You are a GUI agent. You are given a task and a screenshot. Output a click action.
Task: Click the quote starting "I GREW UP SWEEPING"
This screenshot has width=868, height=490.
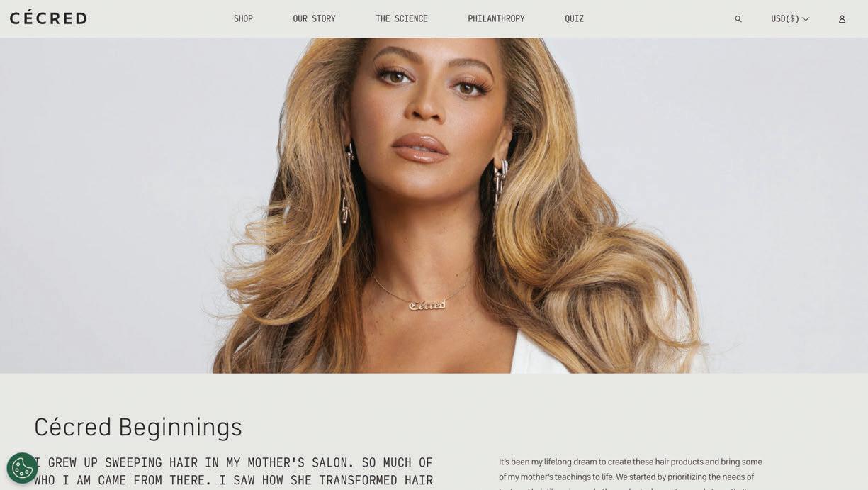tap(234, 472)
